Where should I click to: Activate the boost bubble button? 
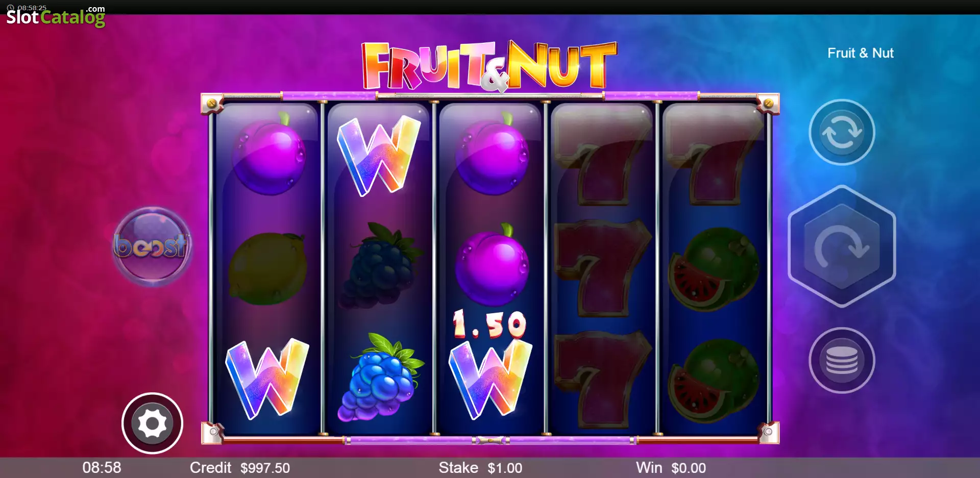(x=152, y=246)
